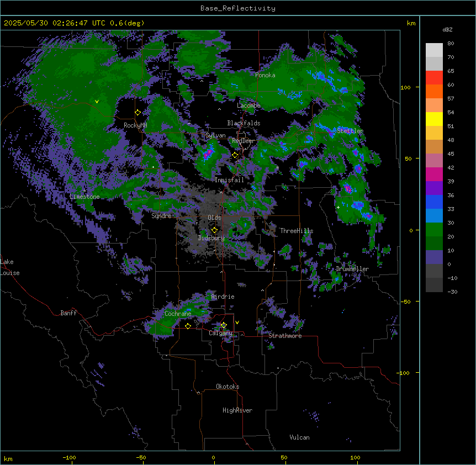Click the HighRiver town label

237,410
